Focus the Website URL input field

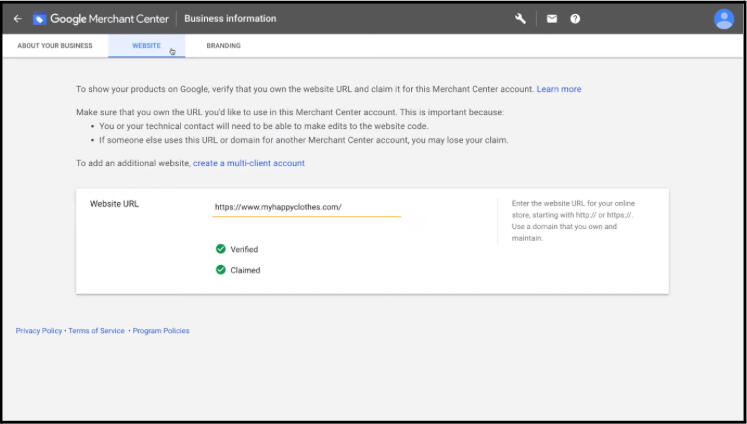coord(306,207)
